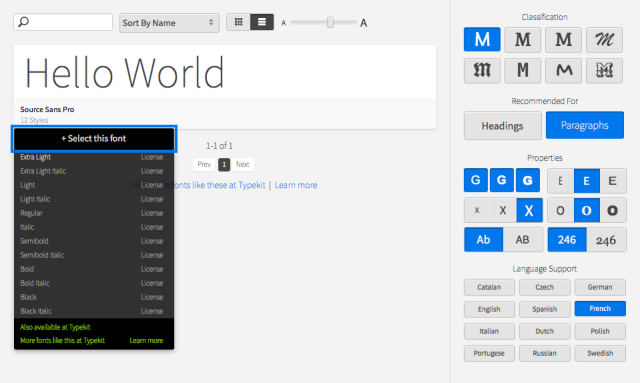Toggle Russian language support
Image resolution: width=640 pixels, height=383 pixels.
tap(544, 353)
